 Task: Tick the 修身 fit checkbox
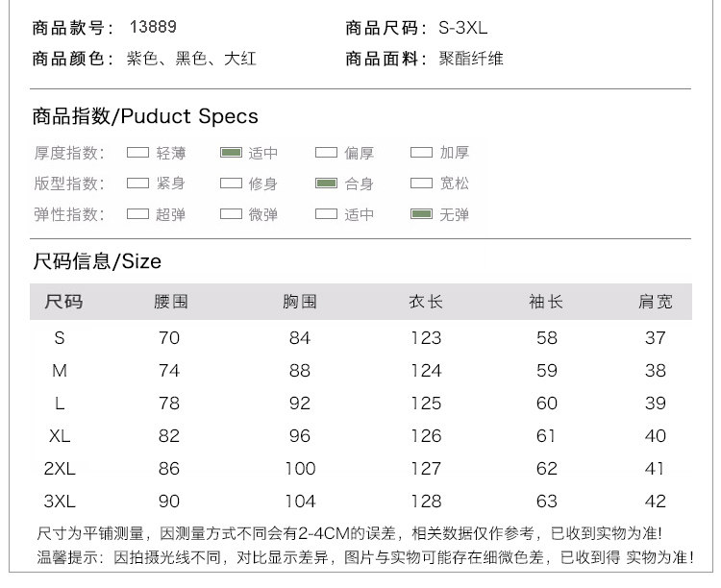(231, 184)
